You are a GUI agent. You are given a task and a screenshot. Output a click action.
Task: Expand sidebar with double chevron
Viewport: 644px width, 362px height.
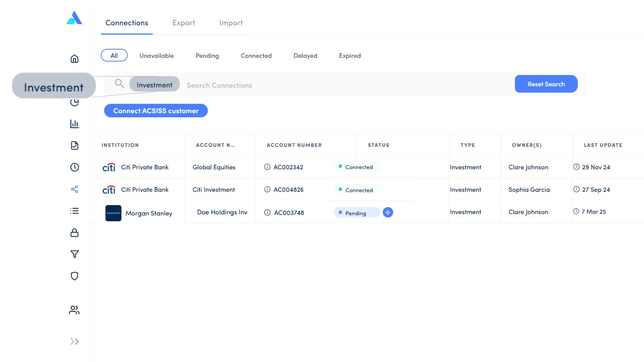pyautogui.click(x=74, y=342)
